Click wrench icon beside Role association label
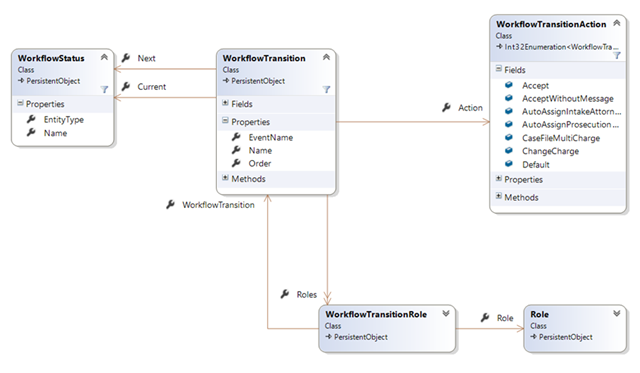The image size is (640, 373). [485, 317]
